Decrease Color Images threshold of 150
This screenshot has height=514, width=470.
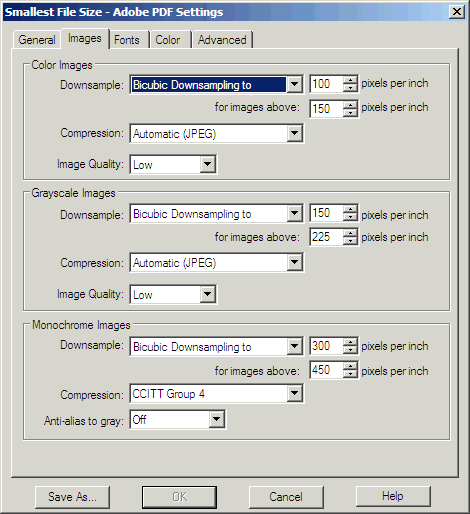[350, 113]
